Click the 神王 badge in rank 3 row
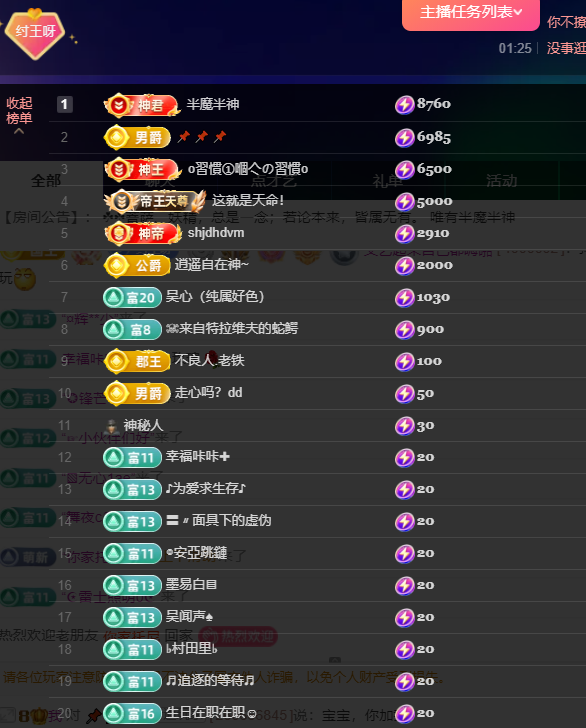This screenshot has width=586, height=728. click(142, 169)
